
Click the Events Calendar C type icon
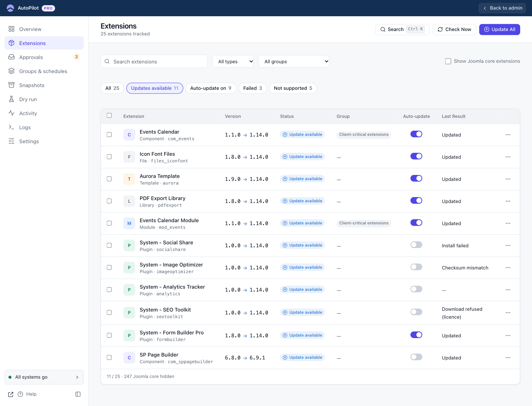coord(129,135)
